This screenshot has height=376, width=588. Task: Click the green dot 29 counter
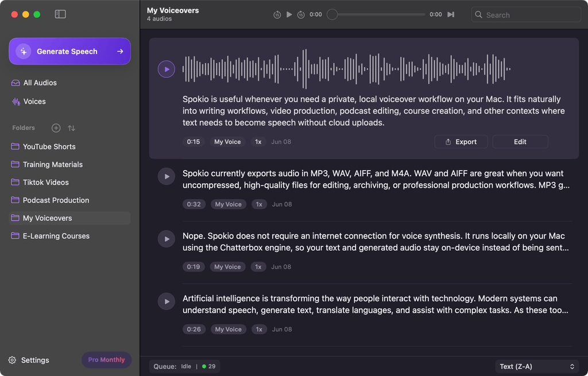(209, 367)
